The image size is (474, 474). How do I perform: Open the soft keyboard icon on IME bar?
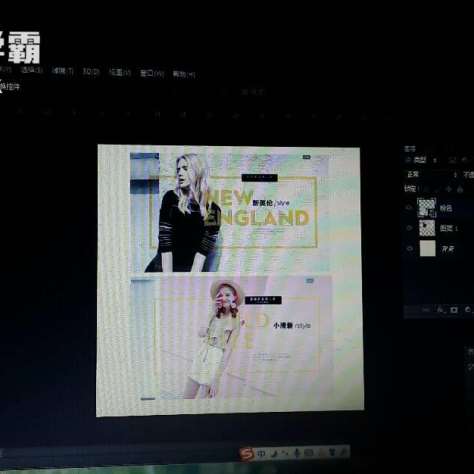click(x=309, y=452)
